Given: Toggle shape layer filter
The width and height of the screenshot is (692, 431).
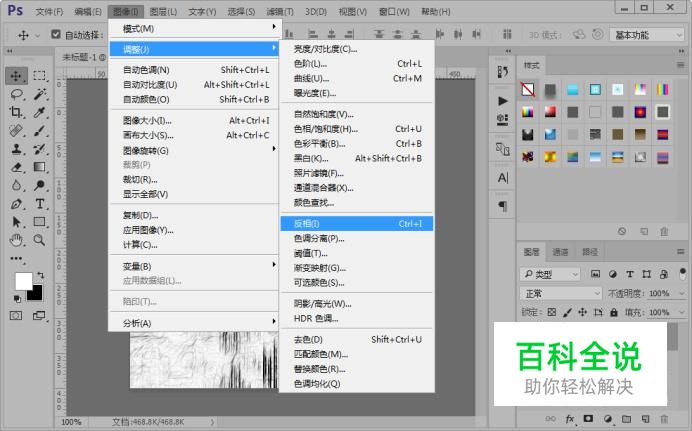Looking at the screenshot, I should click(x=647, y=274).
